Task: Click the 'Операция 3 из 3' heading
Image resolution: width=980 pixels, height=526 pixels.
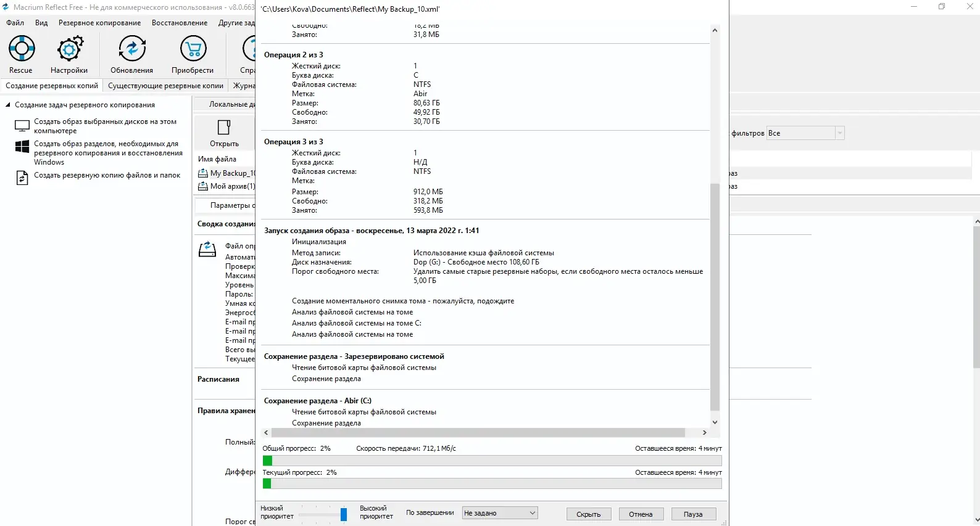Action: pos(294,142)
